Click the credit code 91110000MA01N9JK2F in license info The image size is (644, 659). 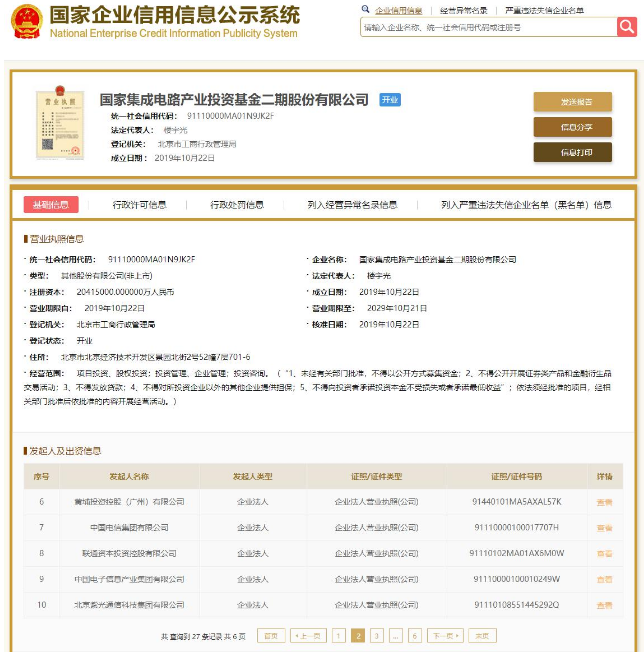pos(151,259)
